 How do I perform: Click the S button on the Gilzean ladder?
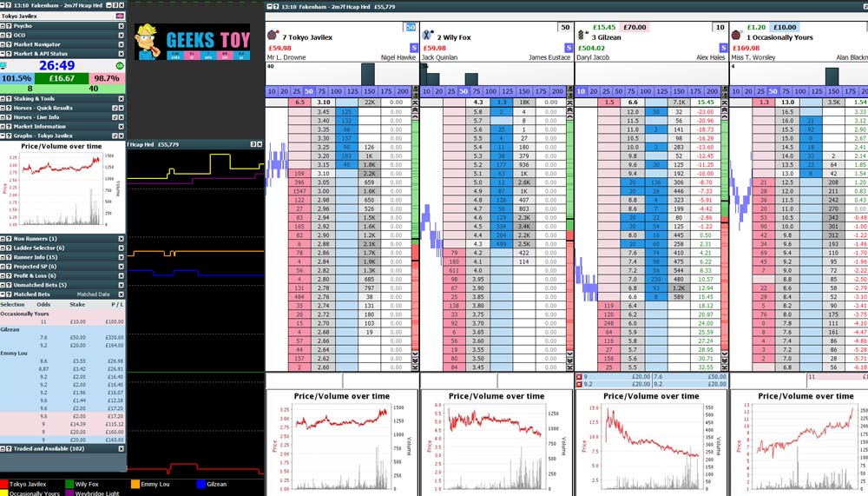tap(723, 48)
